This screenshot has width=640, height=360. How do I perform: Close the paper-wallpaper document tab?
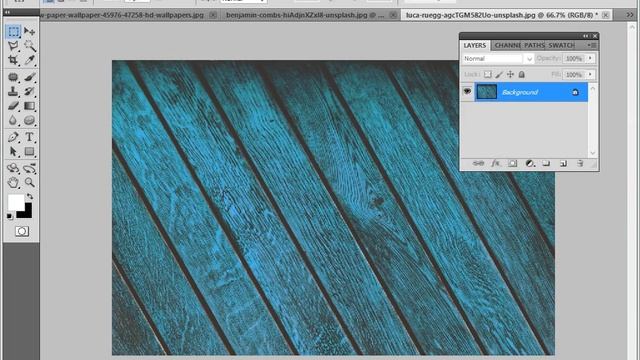point(213,15)
